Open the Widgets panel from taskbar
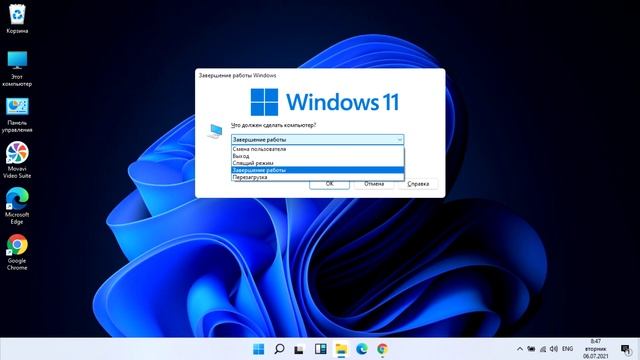 (x=320, y=349)
